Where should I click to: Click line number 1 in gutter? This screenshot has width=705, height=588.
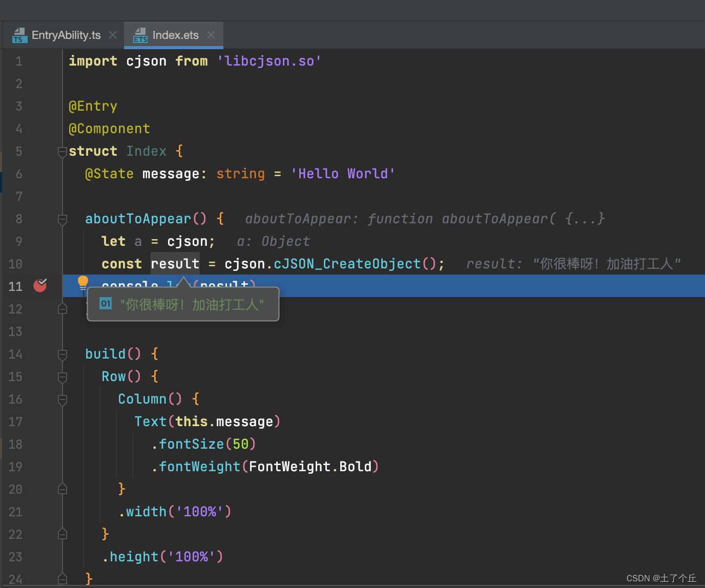coord(19,61)
